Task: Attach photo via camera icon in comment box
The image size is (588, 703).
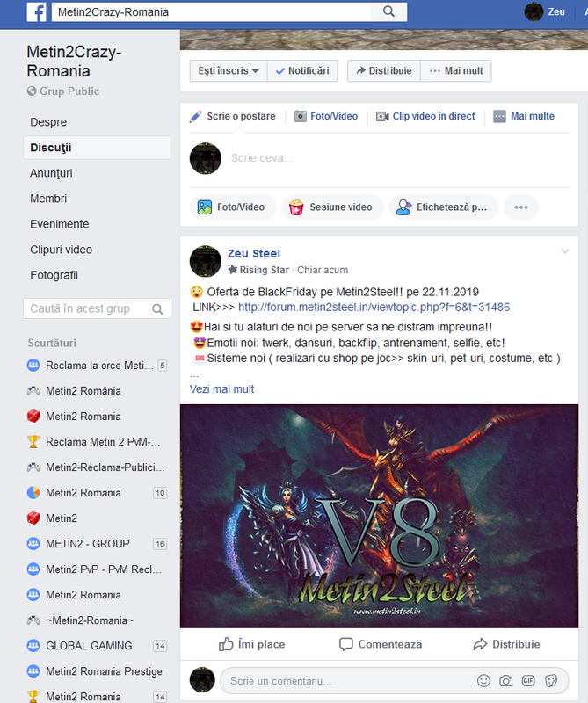Action: click(x=506, y=680)
